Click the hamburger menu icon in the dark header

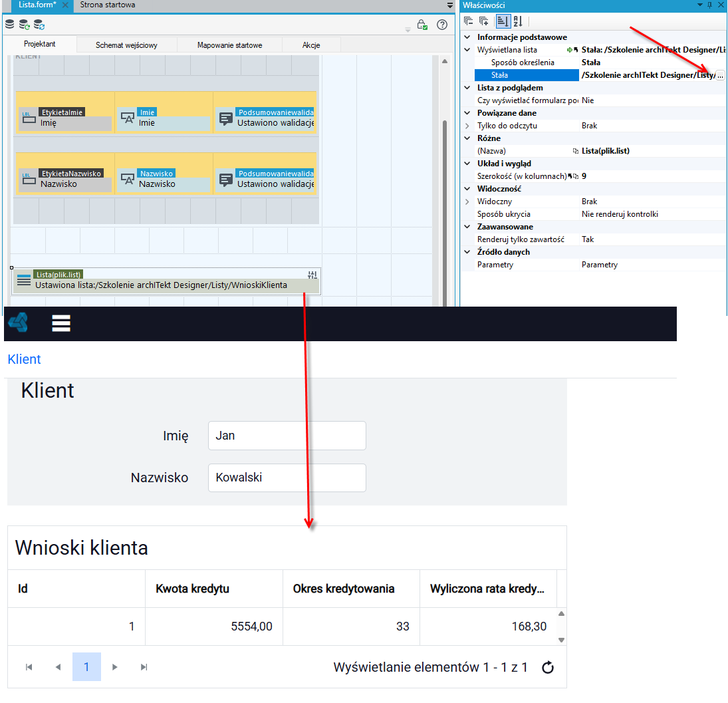pyautogui.click(x=61, y=323)
